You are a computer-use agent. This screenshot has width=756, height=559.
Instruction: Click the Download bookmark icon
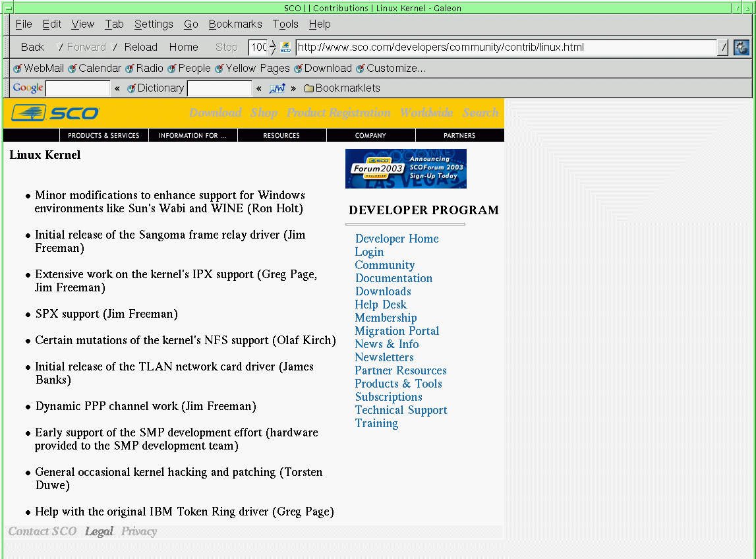point(298,69)
